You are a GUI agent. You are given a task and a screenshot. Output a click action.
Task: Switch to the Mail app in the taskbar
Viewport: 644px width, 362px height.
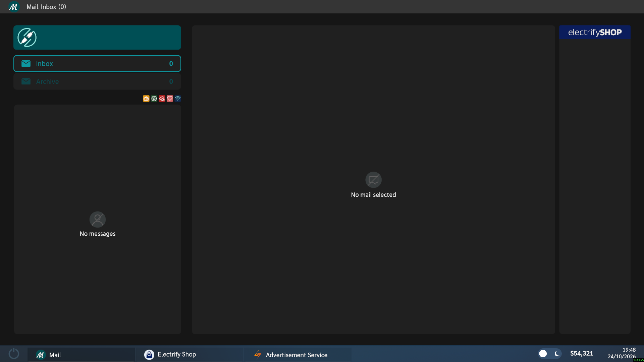coord(81,355)
